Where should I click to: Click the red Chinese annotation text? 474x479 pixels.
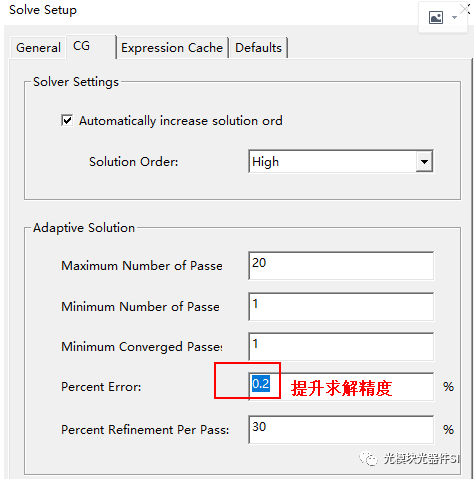tap(341, 388)
